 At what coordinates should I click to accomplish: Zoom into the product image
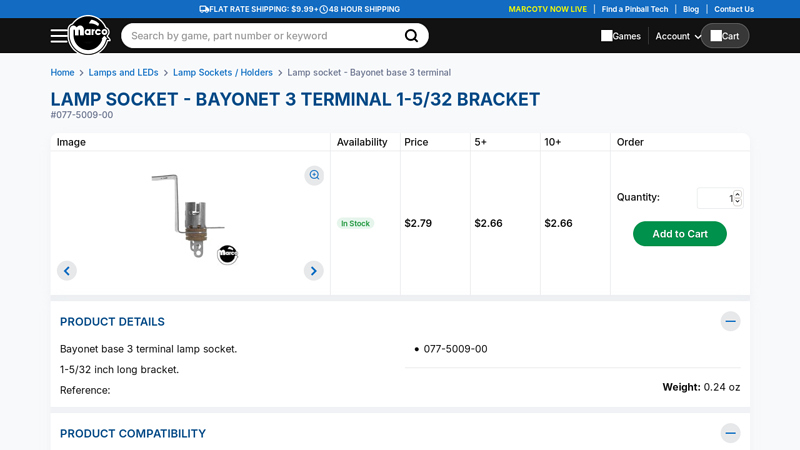point(314,175)
